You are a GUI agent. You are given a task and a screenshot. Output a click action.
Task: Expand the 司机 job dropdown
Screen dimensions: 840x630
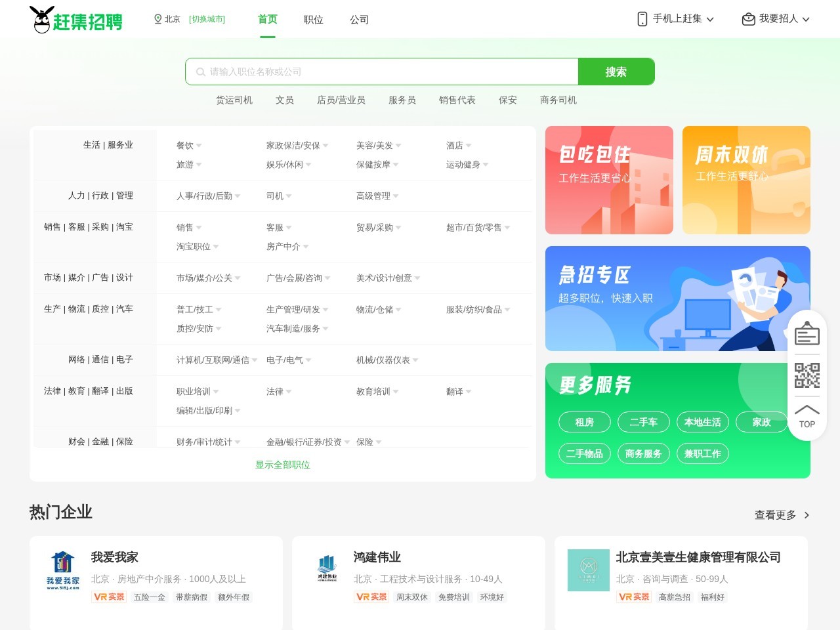click(280, 196)
